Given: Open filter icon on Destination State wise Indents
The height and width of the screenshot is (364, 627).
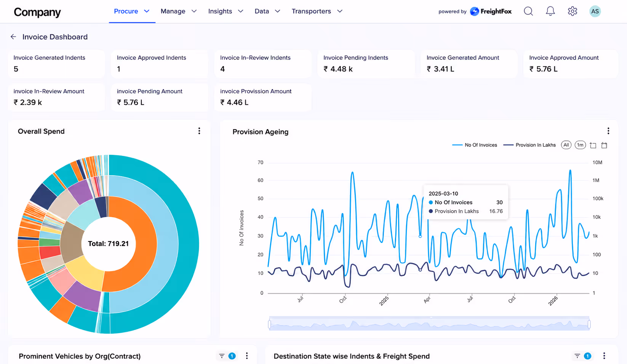Looking at the screenshot, I should [577, 356].
